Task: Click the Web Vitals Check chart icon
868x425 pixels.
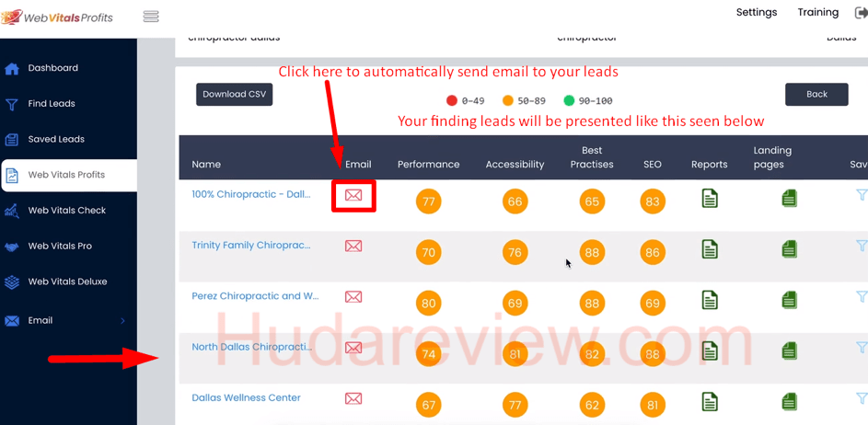Action: pos(12,211)
